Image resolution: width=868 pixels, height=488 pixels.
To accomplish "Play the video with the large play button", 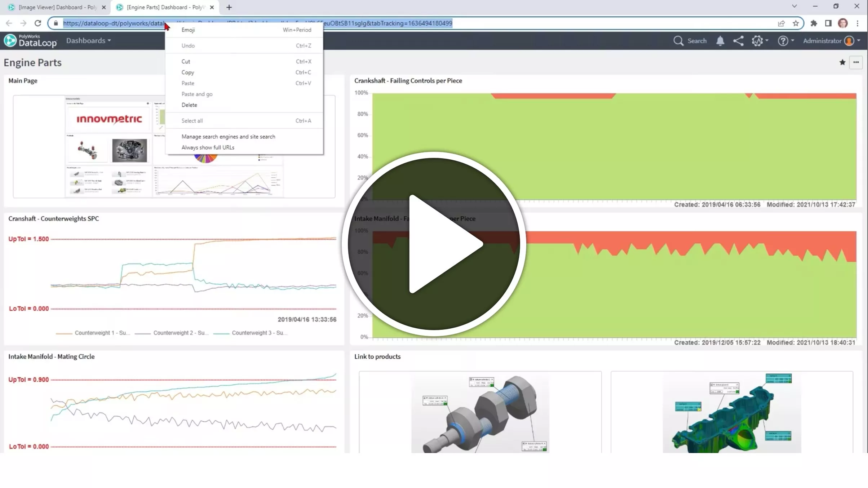I will click(x=434, y=244).
